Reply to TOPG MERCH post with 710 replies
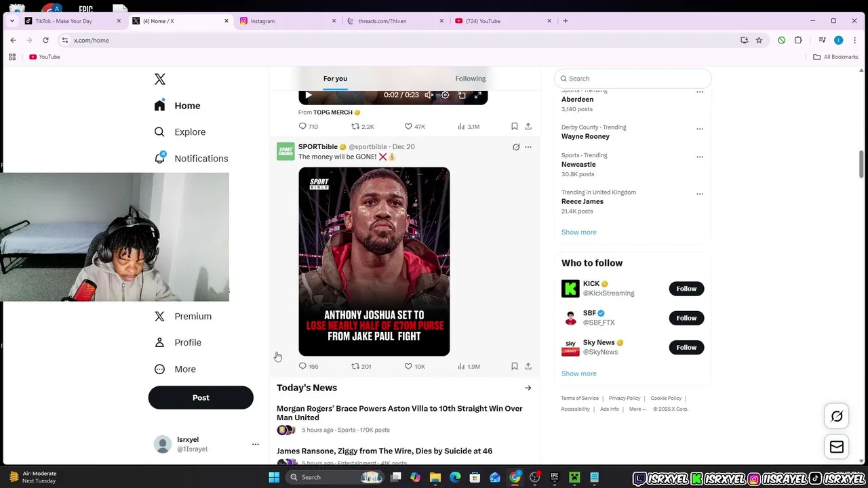868x488 pixels. [308, 127]
